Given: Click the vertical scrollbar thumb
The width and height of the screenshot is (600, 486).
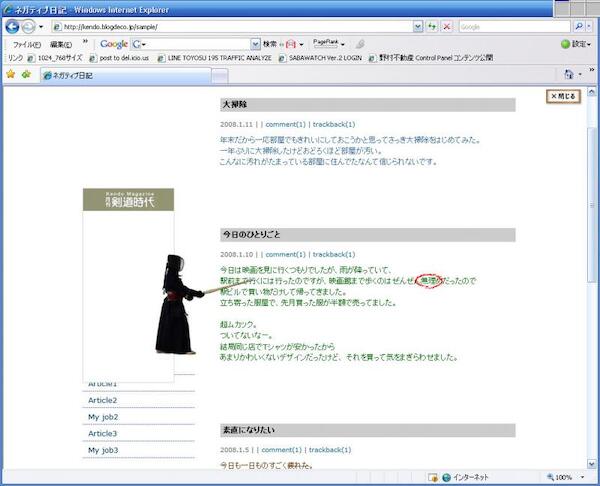Looking at the screenshot, I should [x=592, y=205].
